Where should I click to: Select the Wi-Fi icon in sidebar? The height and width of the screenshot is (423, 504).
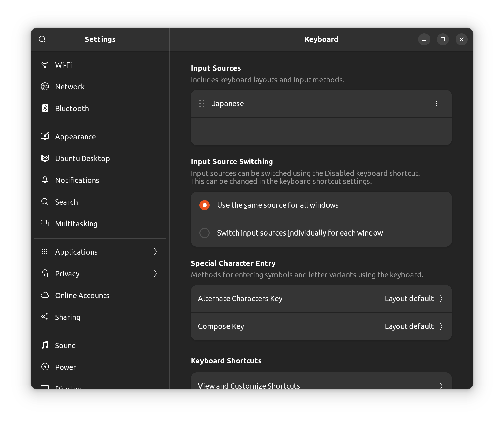point(45,65)
